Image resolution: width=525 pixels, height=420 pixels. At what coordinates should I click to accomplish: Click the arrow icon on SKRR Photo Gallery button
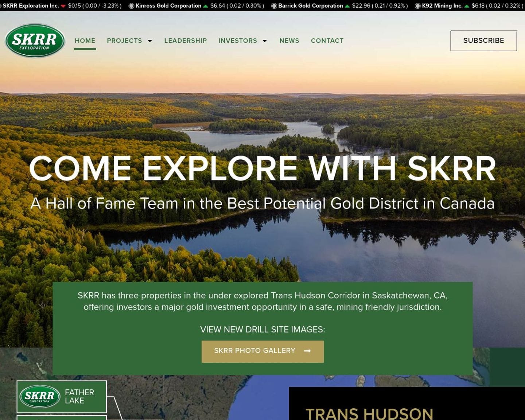click(x=307, y=351)
